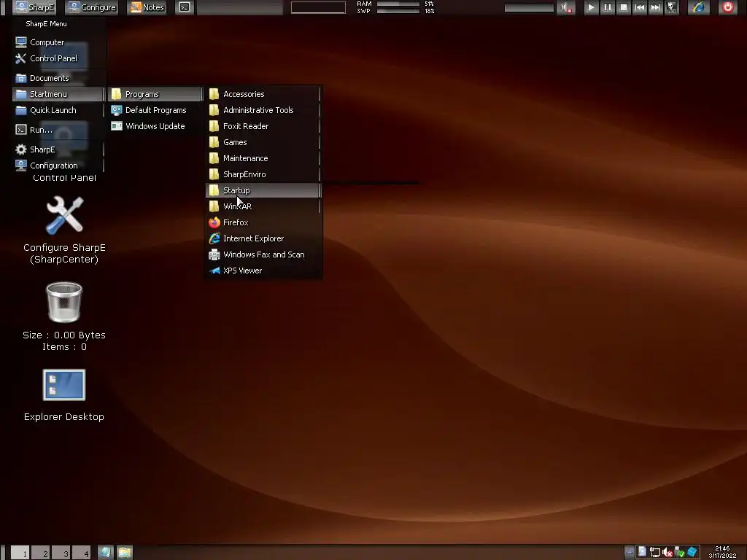Screen dimensions: 747x560
Task: Skip to next track
Action: tap(656, 7)
